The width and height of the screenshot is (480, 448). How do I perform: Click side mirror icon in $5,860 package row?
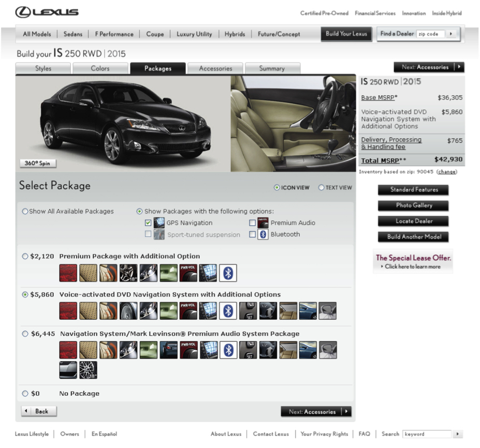[328, 311]
